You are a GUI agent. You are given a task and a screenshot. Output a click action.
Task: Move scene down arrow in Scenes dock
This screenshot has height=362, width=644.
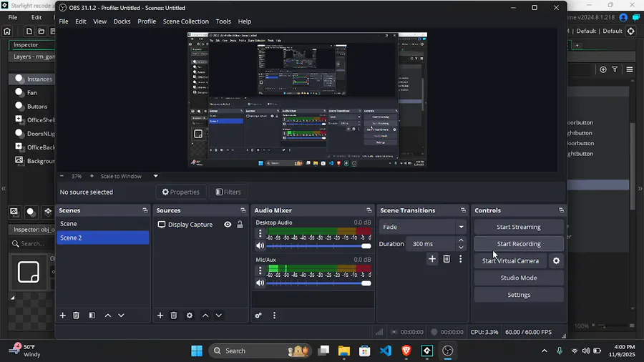tap(121, 315)
